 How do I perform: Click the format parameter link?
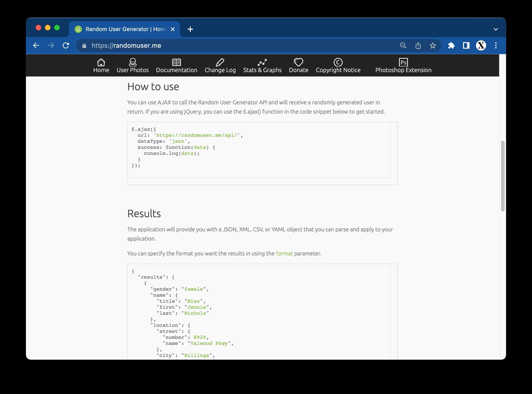[x=284, y=254]
